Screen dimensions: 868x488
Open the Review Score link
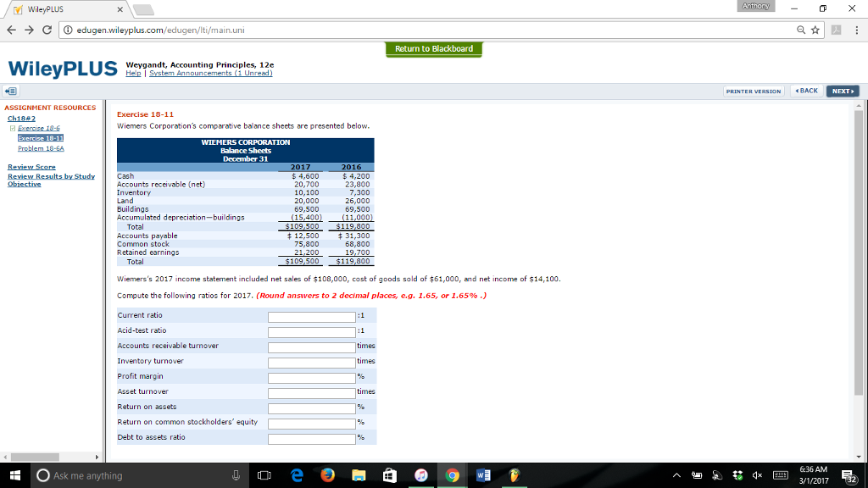point(31,167)
